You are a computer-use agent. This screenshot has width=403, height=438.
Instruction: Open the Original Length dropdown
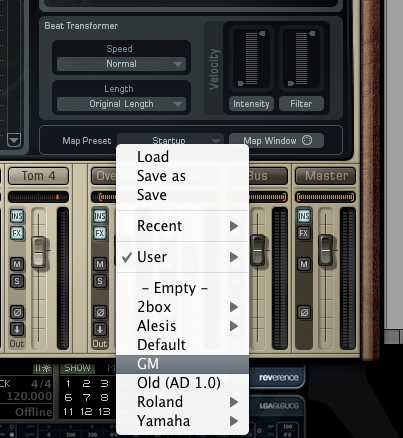tap(121, 104)
